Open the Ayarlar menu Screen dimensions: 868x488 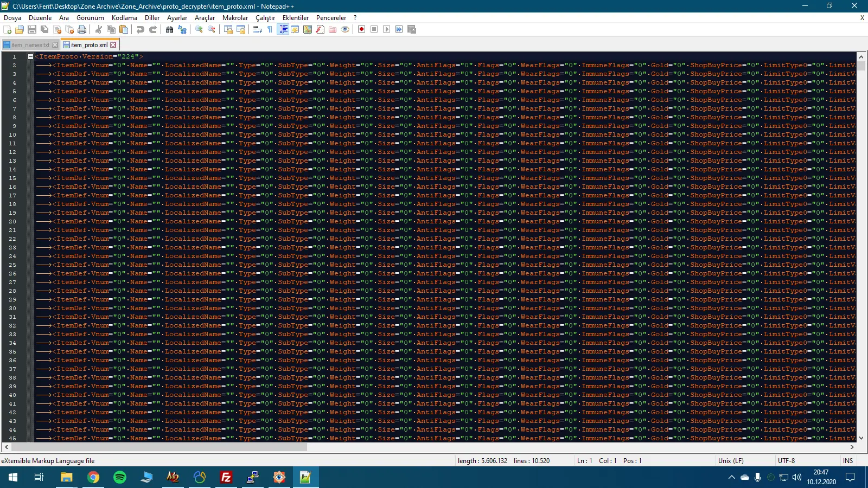click(177, 18)
